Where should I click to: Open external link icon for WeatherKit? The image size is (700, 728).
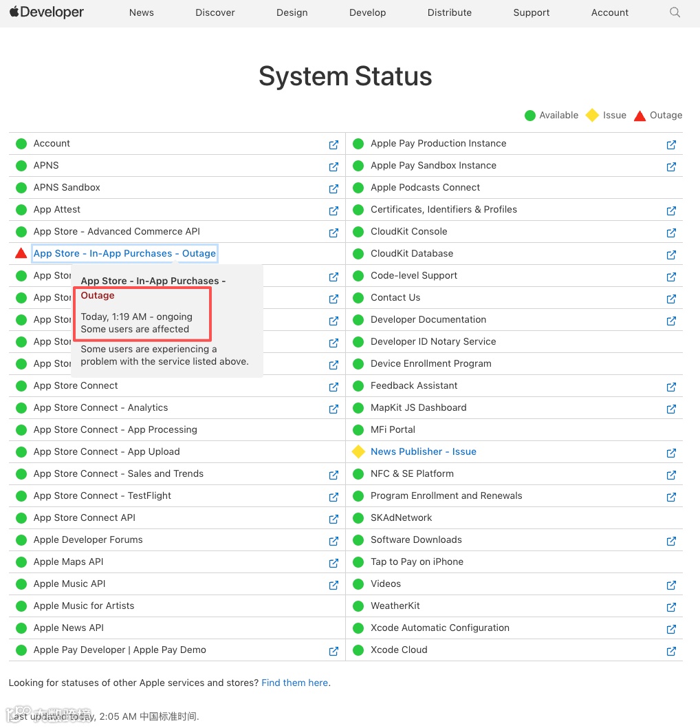pos(671,608)
